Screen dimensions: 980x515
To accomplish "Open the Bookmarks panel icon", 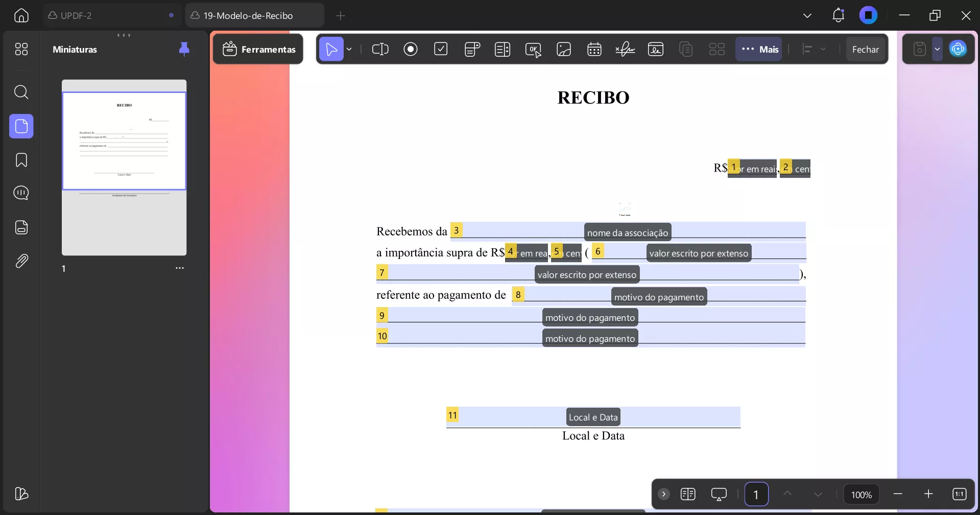I will [21, 160].
